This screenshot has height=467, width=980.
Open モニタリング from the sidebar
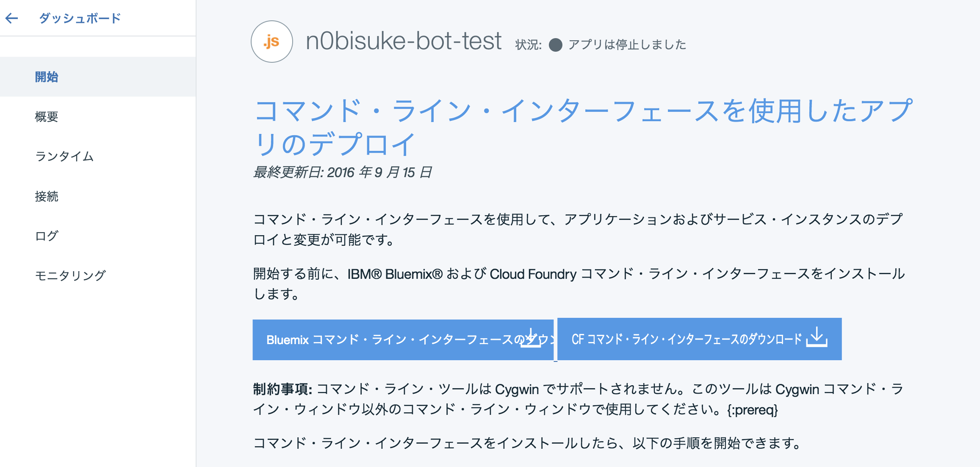(x=70, y=275)
